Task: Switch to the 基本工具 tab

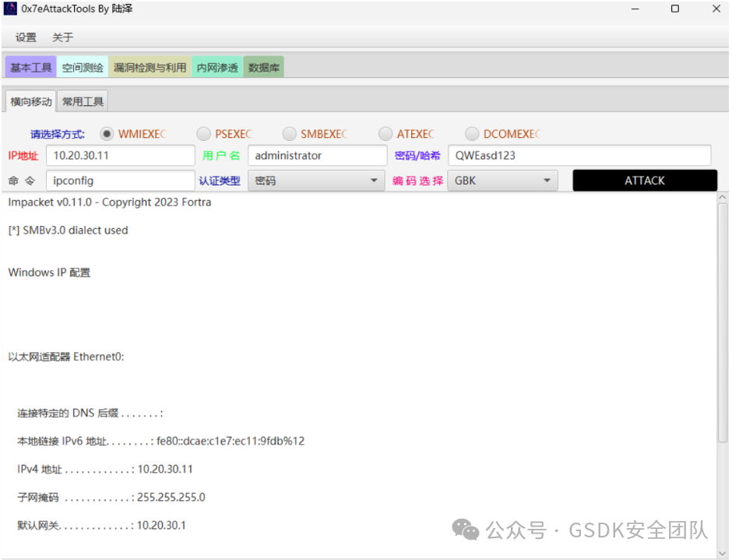Action: (31, 67)
